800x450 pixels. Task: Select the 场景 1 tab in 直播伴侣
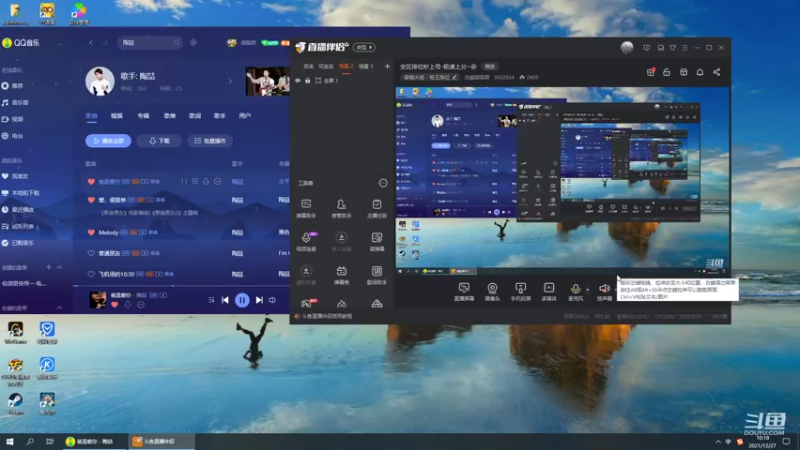pos(366,67)
